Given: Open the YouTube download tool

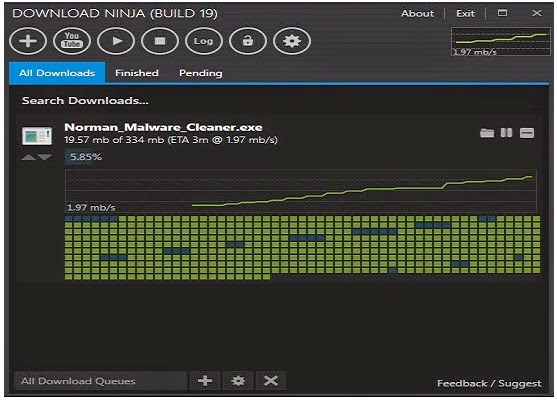Looking at the screenshot, I should pos(72,41).
